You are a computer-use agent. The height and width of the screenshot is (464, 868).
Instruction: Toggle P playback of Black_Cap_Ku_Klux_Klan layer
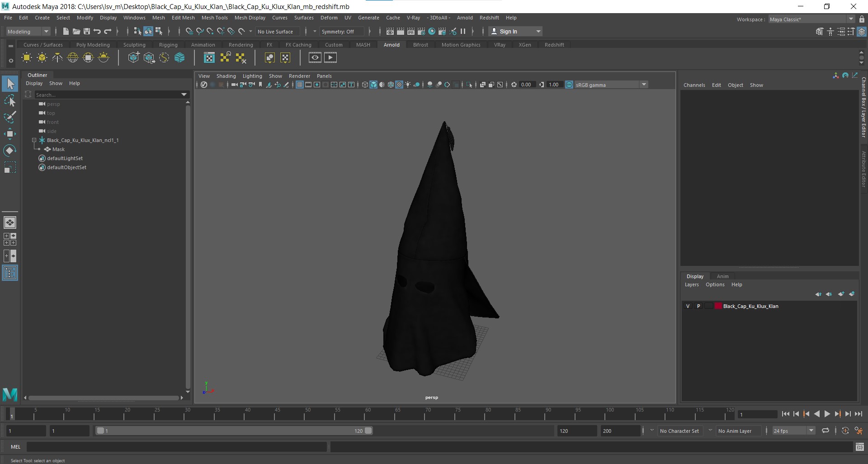(698, 306)
